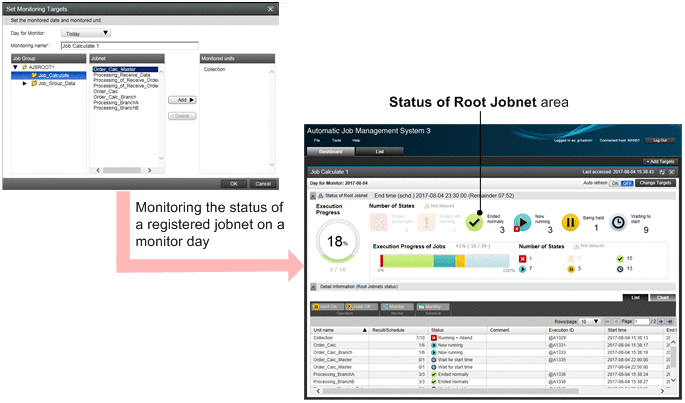Click the green segment of the jobs progress bar

tap(408, 261)
